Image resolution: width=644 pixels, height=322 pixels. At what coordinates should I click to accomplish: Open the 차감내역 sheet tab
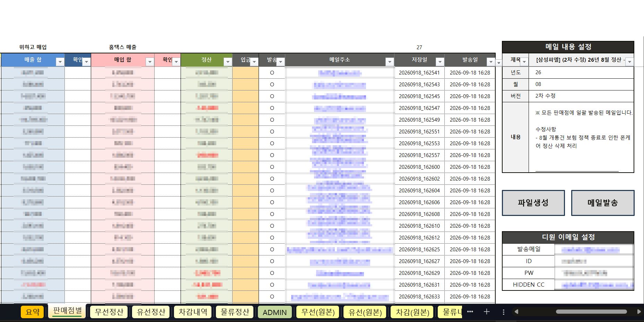pyautogui.click(x=193, y=312)
